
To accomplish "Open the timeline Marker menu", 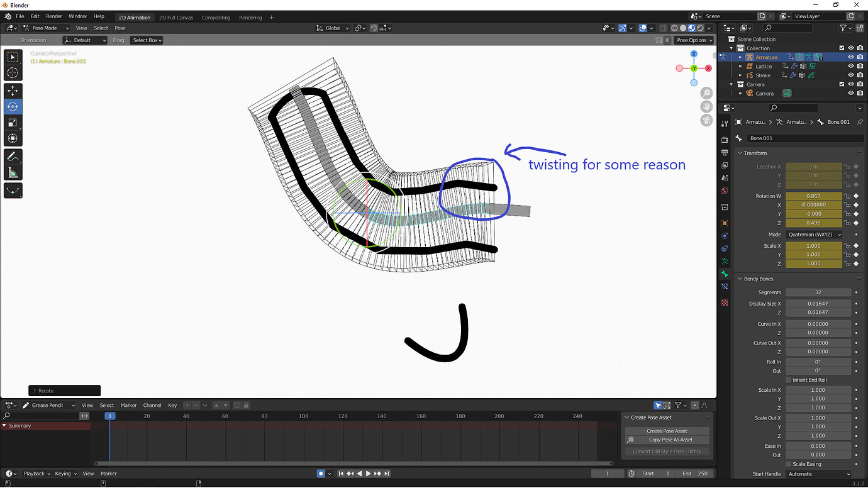I will pos(109,474).
